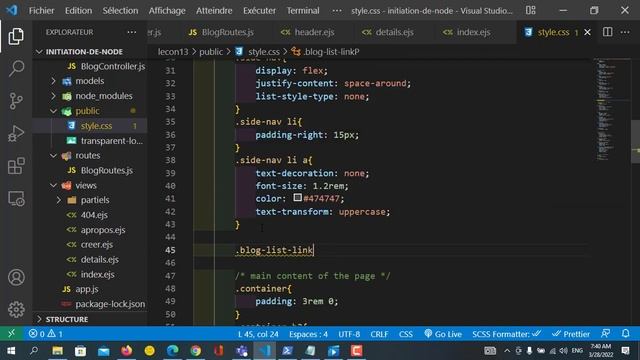Collapse the views folder

[x=53, y=185]
